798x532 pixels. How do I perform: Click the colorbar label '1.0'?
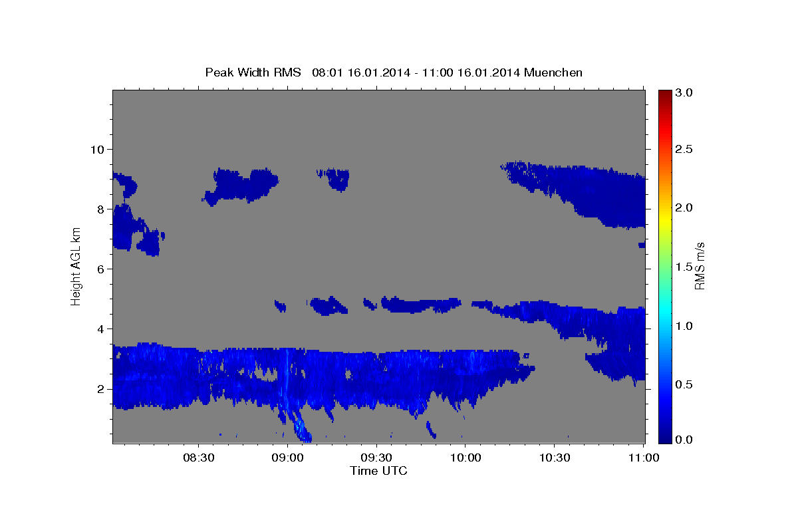[684, 326]
